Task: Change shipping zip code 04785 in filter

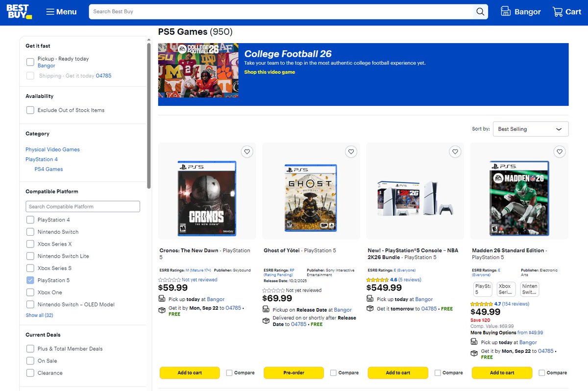Action: tap(103, 76)
